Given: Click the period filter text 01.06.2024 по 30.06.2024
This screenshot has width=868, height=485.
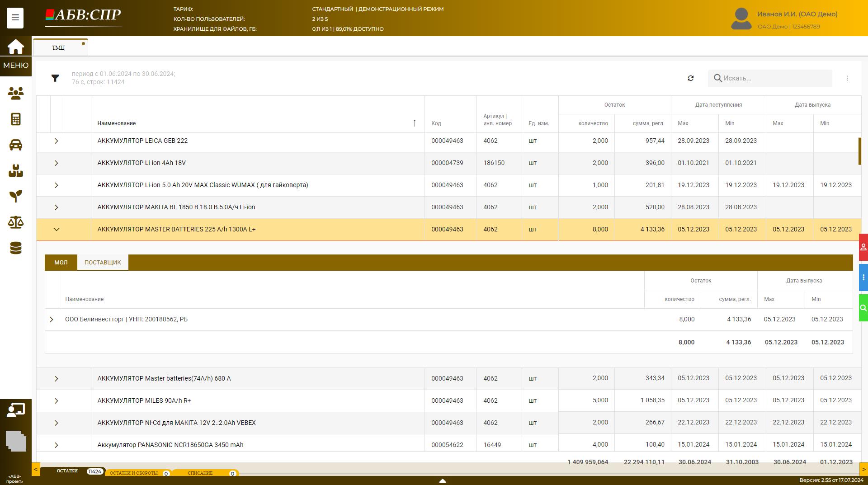Looking at the screenshot, I should [x=123, y=74].
